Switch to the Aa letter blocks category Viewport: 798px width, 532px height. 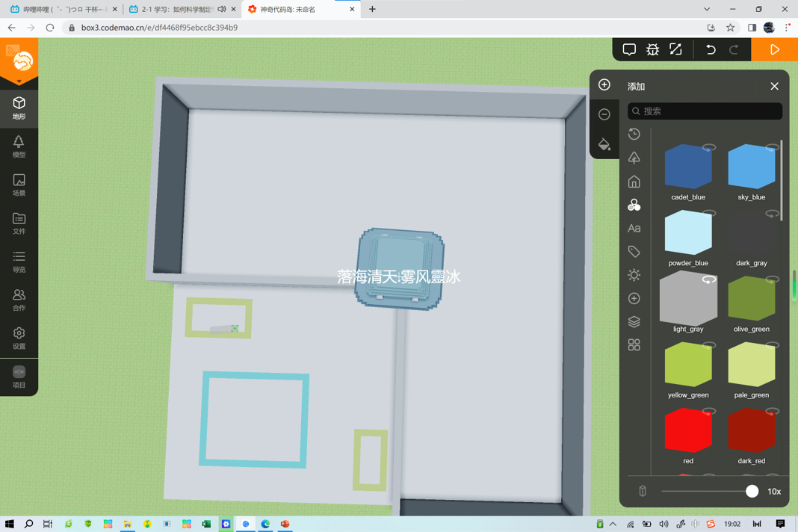point(634,229)
